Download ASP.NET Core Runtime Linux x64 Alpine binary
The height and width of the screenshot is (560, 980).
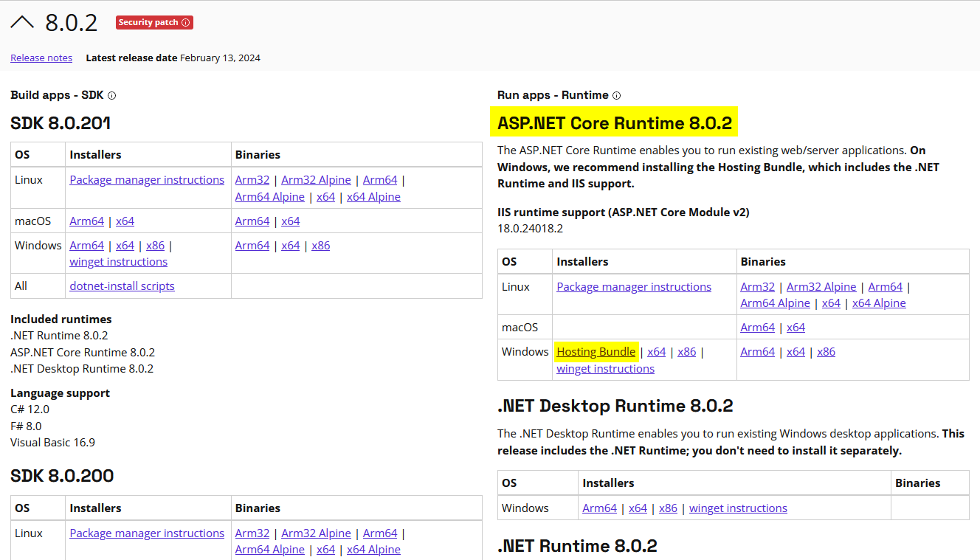point(879,303)
